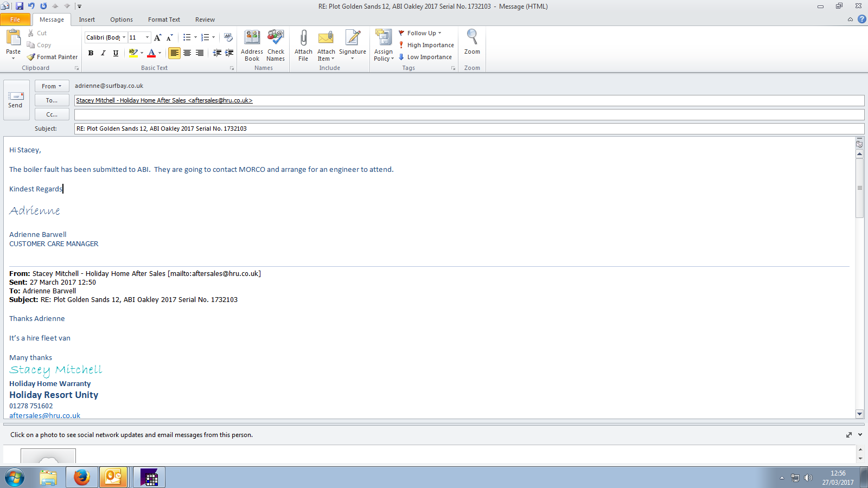
Task: Toggle bold formatting
Action: 91,53
